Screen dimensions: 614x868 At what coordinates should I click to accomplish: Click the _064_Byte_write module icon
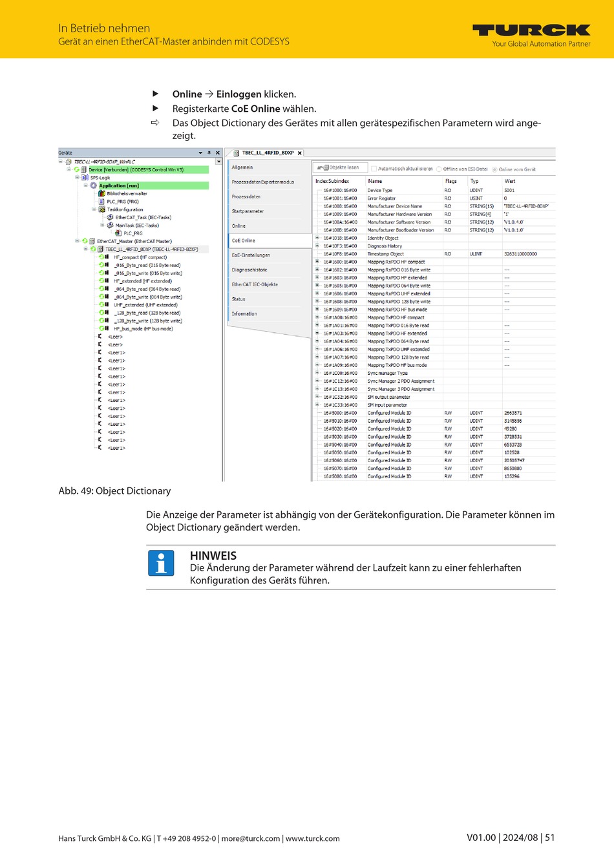click(x=107, y=297)
